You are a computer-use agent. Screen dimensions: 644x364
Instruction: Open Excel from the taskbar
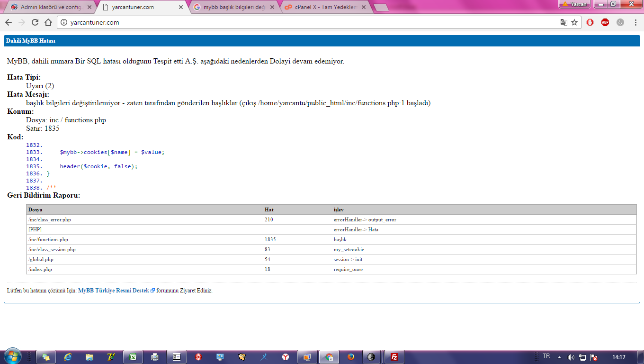[133, 357]
